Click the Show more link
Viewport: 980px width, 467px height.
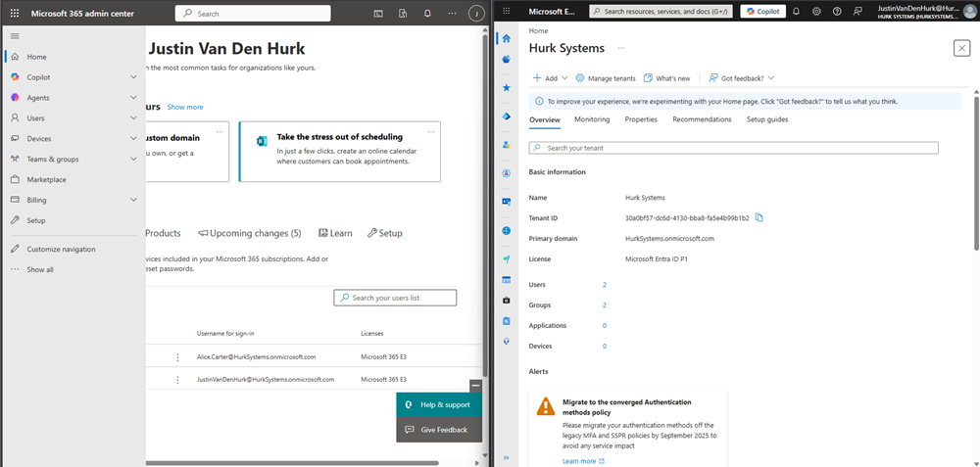pos(185,107)
